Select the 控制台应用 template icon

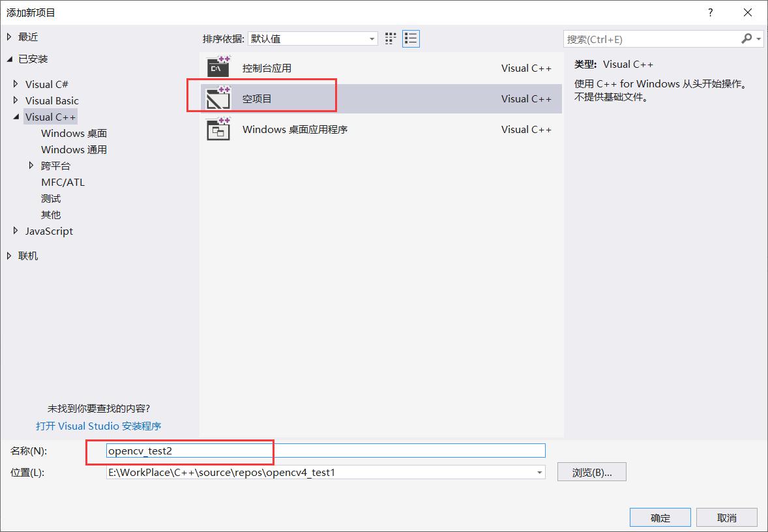218,67
